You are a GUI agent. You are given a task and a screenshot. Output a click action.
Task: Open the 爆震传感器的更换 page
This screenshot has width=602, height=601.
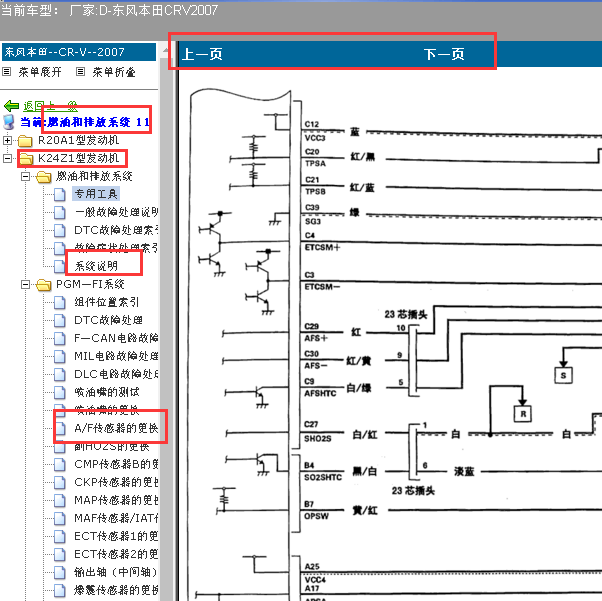116,590
